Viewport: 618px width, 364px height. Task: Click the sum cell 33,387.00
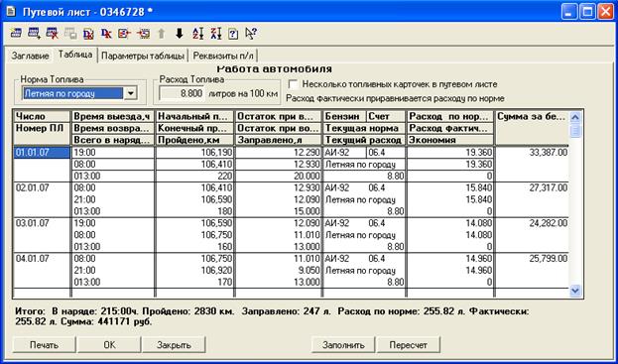(532, 153)
